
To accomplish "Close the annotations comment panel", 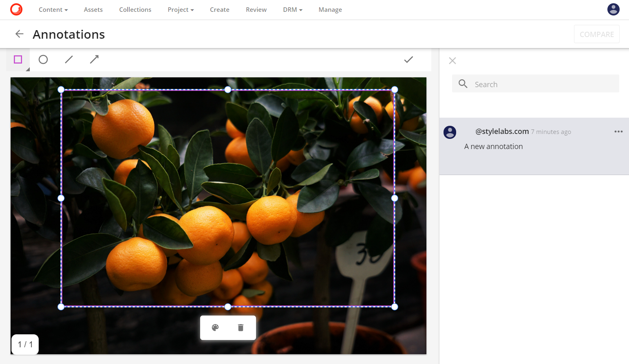I will 452,60.
